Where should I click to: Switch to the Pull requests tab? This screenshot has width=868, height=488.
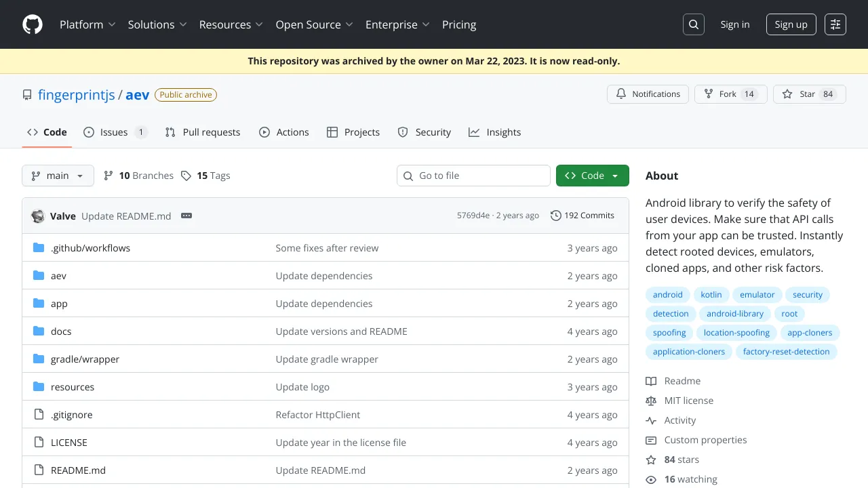click(203, 132)
